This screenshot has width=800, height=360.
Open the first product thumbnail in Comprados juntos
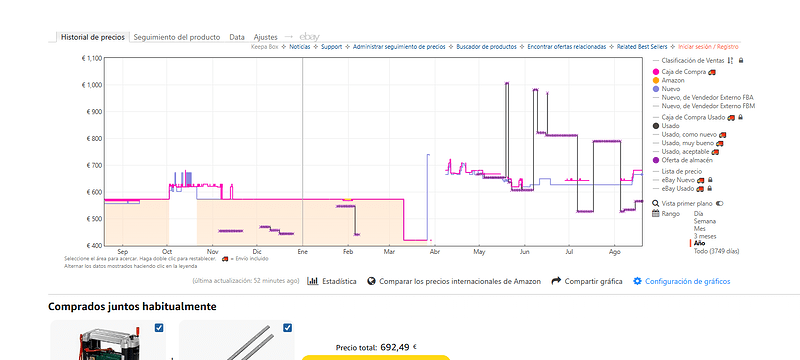click(x=108, y=340)
